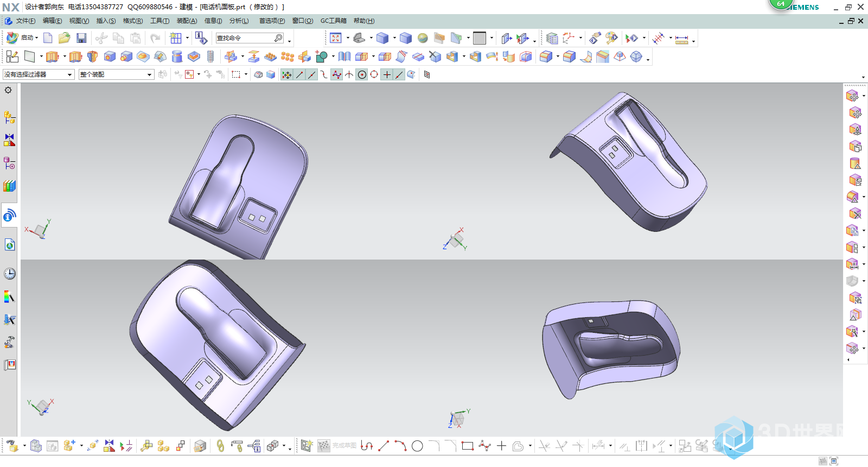Click the Arc sketch tool in the bottom toolbar
Image resolution: width=868 pixels, height=467 pixels.
click(x=400, y=446)
